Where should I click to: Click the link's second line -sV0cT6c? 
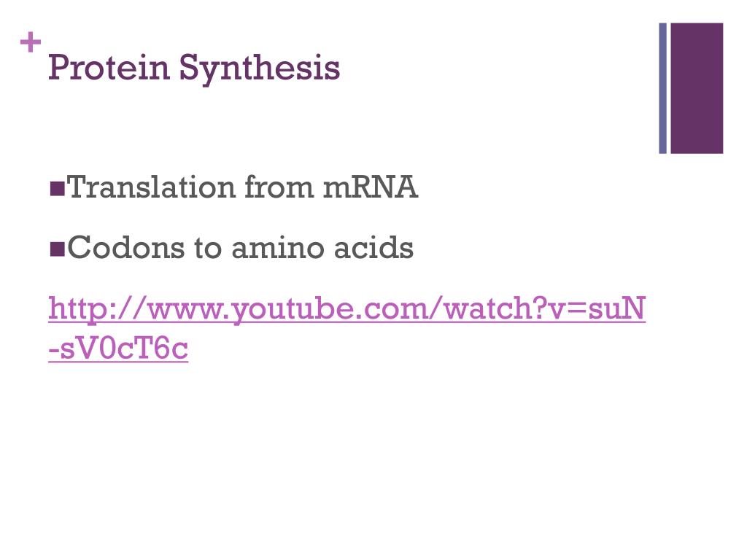point(118,349)
